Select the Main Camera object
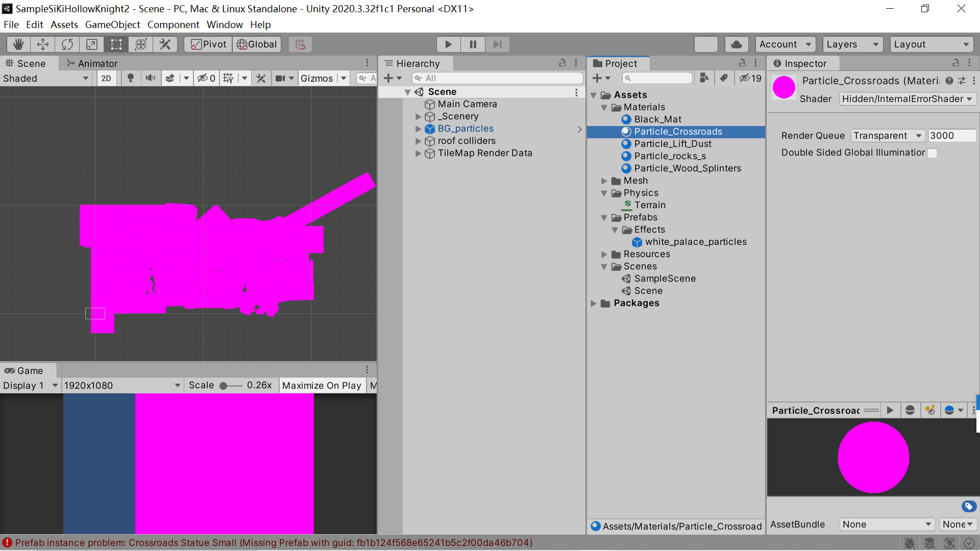Screen dimensions: 980x551 click(x=467, y=104)
